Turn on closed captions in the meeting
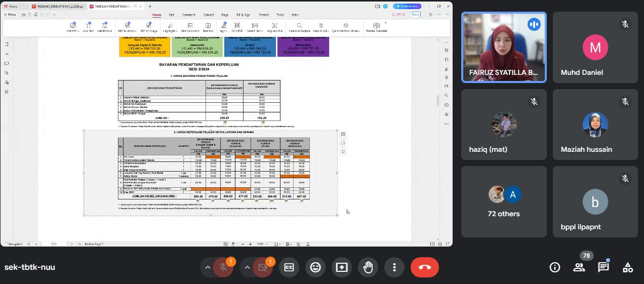Screen dimensions: 644x284 289,267
